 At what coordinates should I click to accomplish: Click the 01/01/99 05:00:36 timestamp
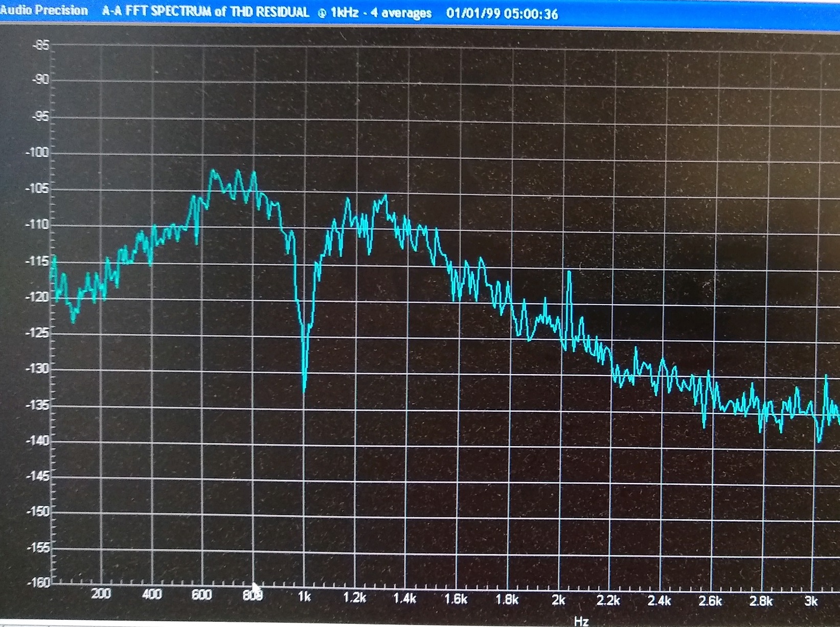(x=502, y=14)
